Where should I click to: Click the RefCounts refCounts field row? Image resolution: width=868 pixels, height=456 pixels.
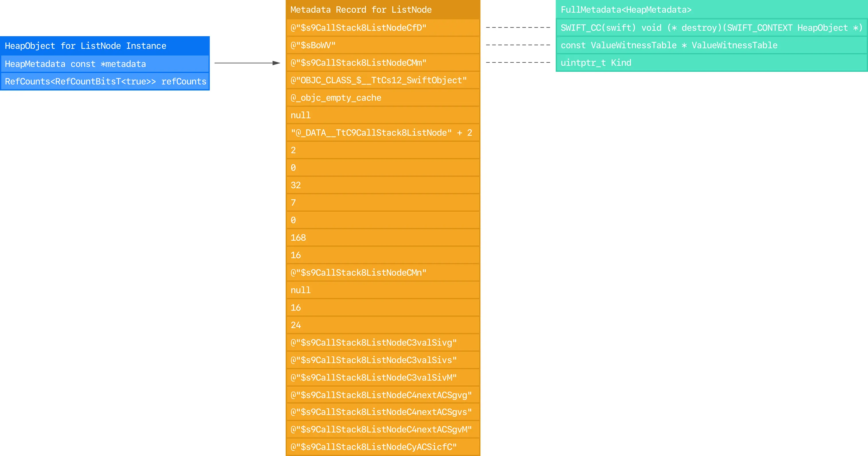click(x=105, y=81)
